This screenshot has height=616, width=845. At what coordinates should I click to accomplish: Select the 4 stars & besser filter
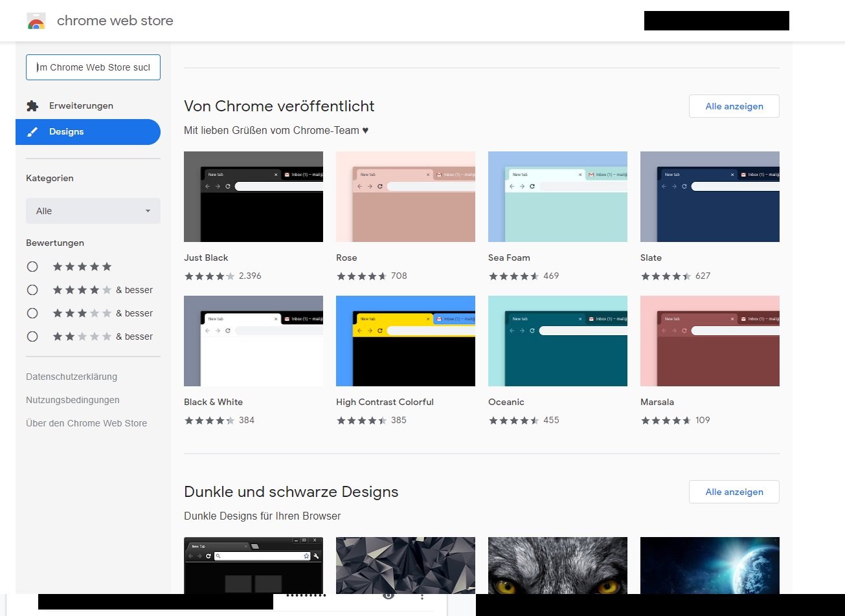(x=32, y=290)
